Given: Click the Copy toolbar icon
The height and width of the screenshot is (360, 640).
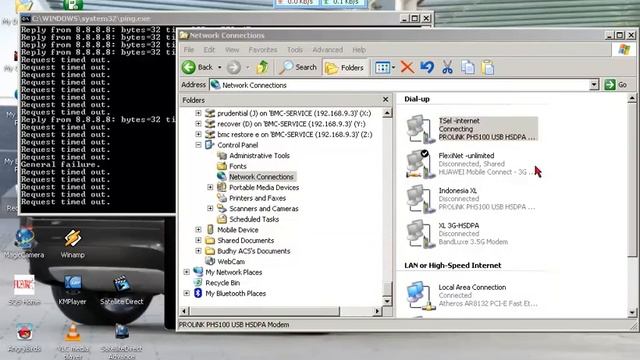Looking at the screenshot, I should [468, 67].
